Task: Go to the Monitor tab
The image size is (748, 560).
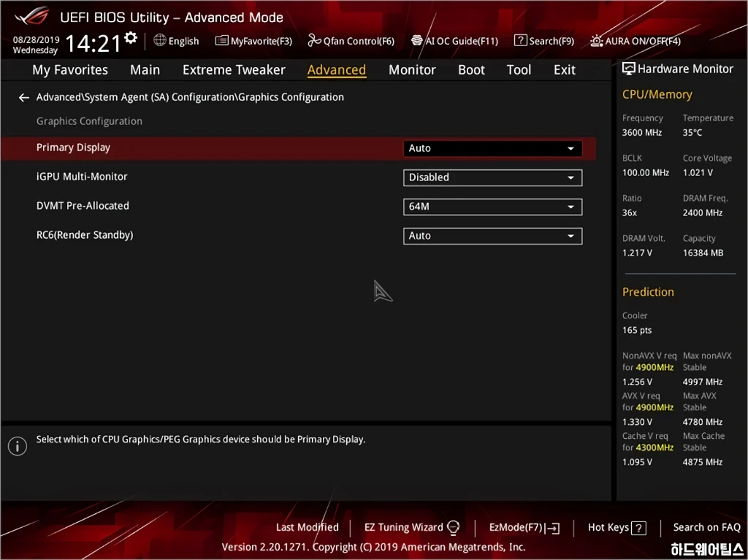Action: pyautogui.click(x=412, y=70)
